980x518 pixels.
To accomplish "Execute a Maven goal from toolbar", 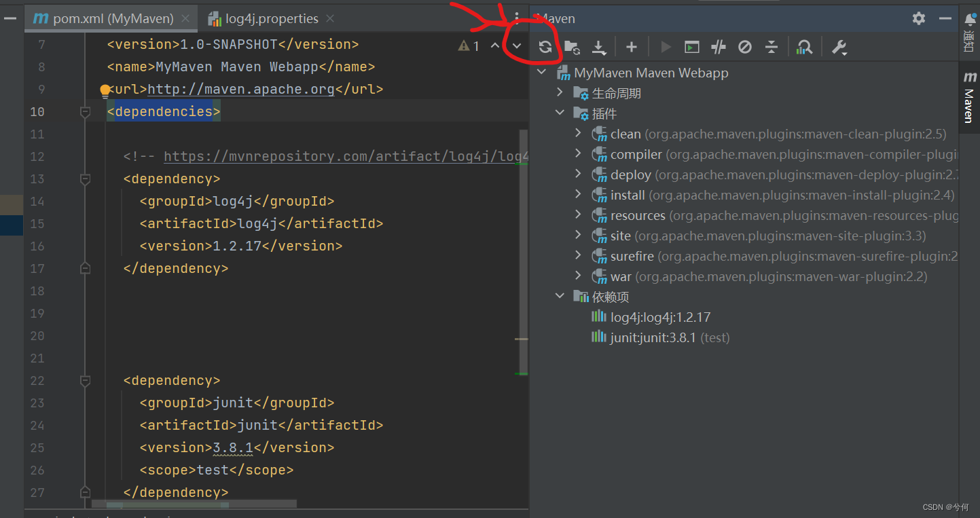I will tap(691, 46).
